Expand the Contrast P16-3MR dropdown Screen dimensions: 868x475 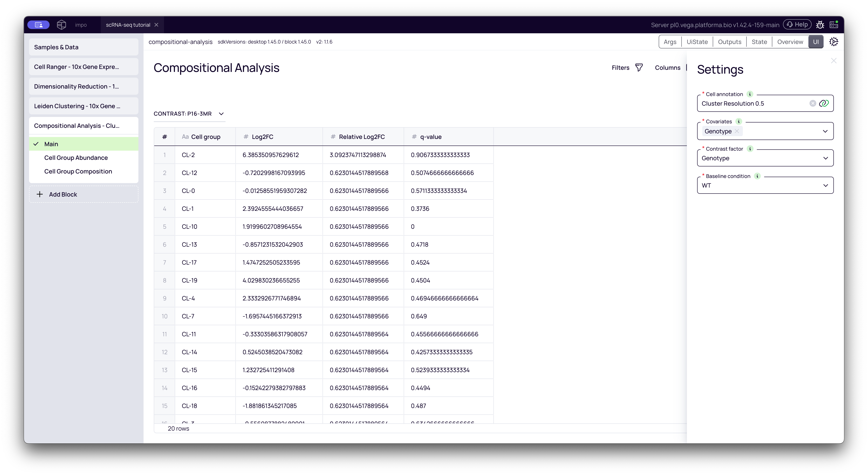coord(221,114)
